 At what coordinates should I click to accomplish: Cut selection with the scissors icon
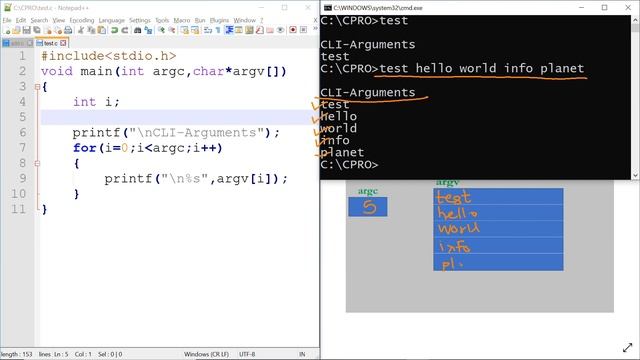coord(81,30)
